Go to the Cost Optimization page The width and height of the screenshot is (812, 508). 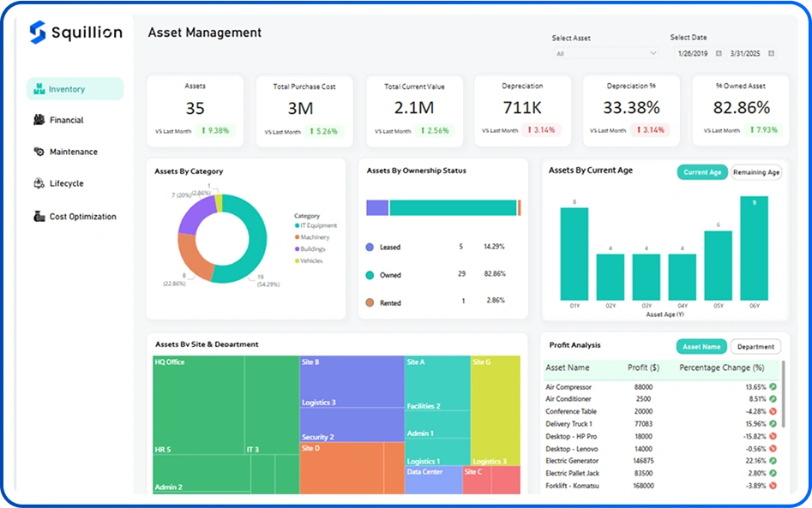(x=82, y=217)
